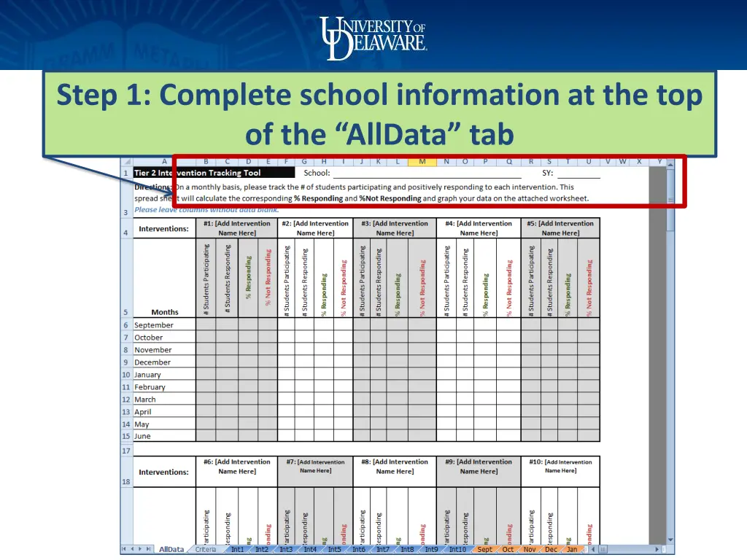The image size is (747, 560).
Task: Open the Int5 sheet tab
Action: click(x=334, y=550)
